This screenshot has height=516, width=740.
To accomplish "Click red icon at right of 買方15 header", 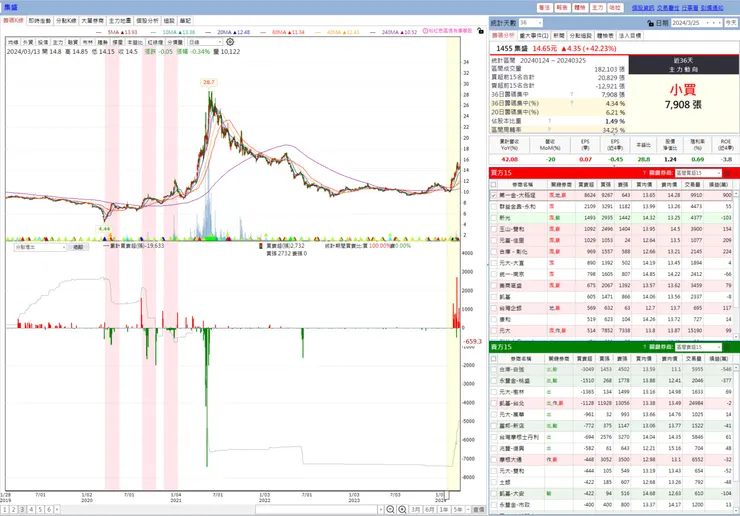I will [x=727, y=173].
